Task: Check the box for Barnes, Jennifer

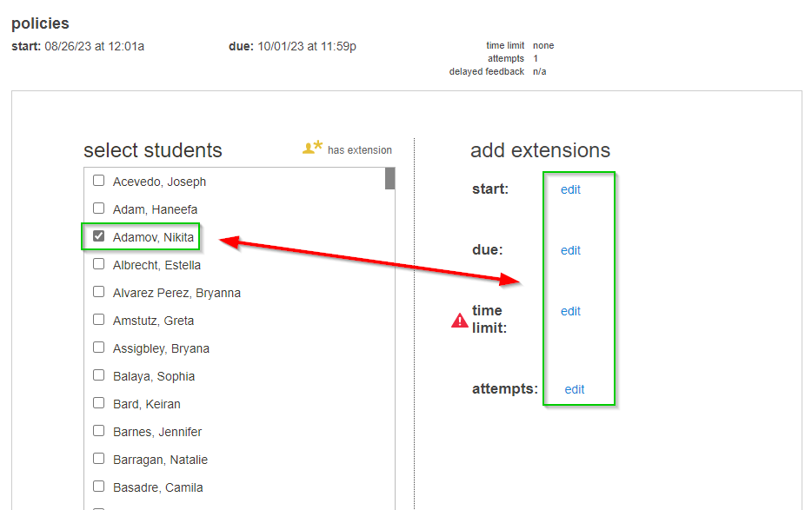Action: pyautogui.click(x=98, y=431)
